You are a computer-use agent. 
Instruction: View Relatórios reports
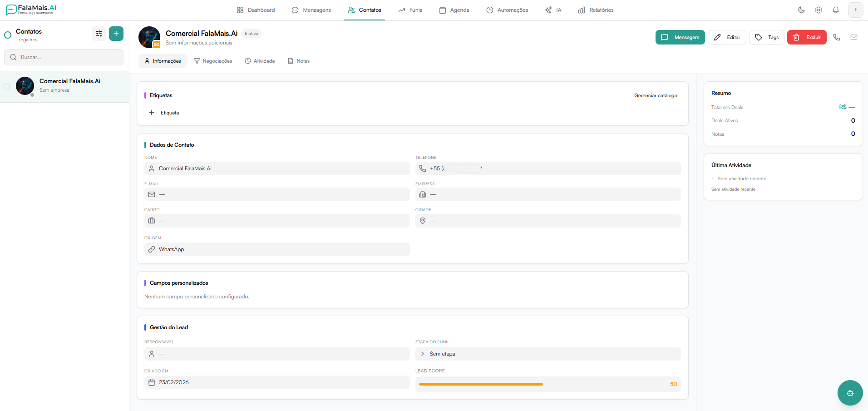click(x=596, y=10)
